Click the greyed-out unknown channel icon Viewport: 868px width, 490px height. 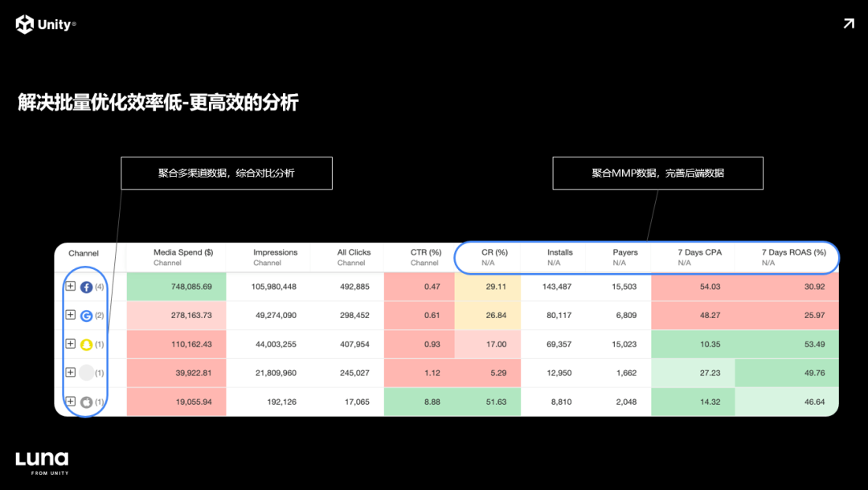[x=86, y=373]
